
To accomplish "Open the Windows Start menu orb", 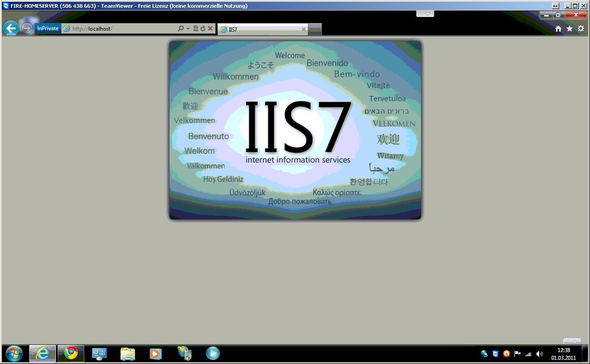I will click(14, 353).
